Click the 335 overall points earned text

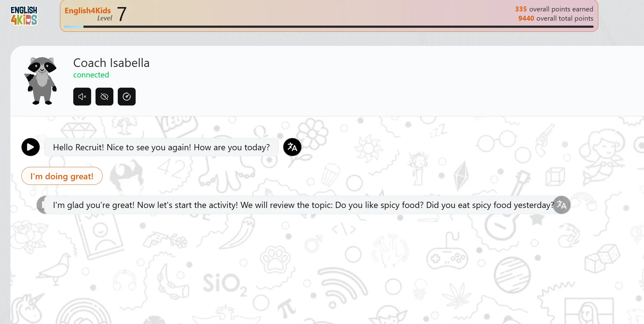click(x=554, y=9)
